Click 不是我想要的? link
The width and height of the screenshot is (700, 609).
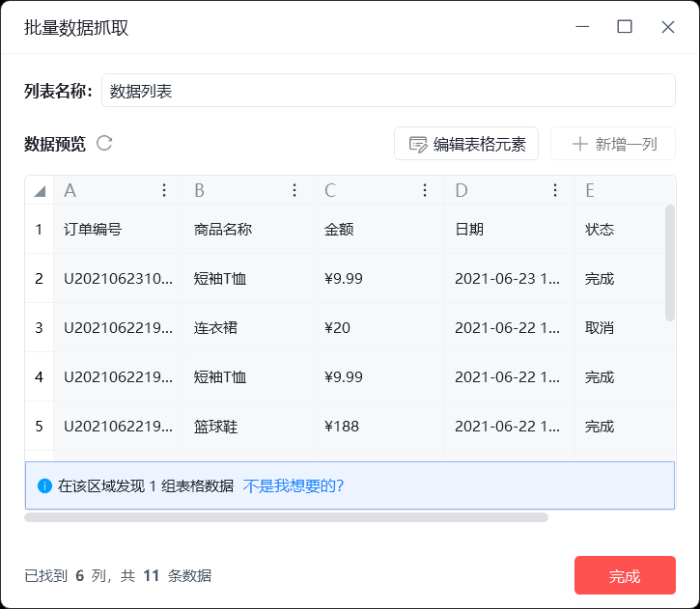click(294, 485)
